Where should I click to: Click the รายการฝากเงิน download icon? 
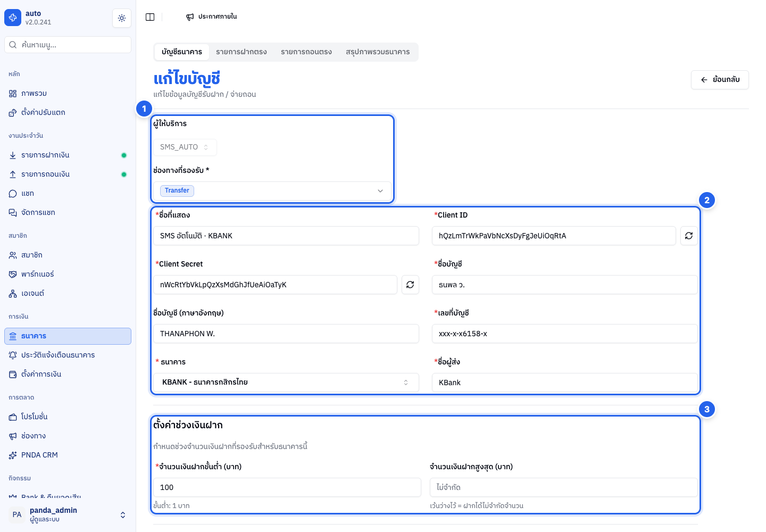click(13, 155)
